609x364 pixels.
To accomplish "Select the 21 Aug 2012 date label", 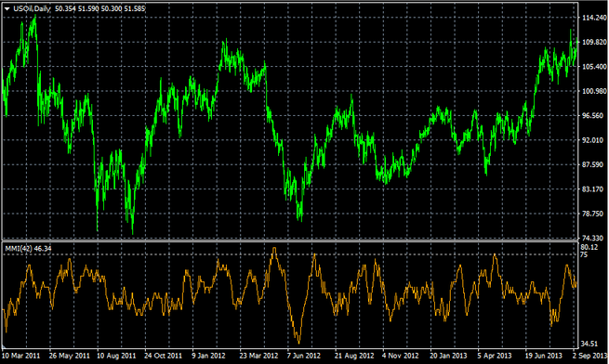I will tap(354, 356).
